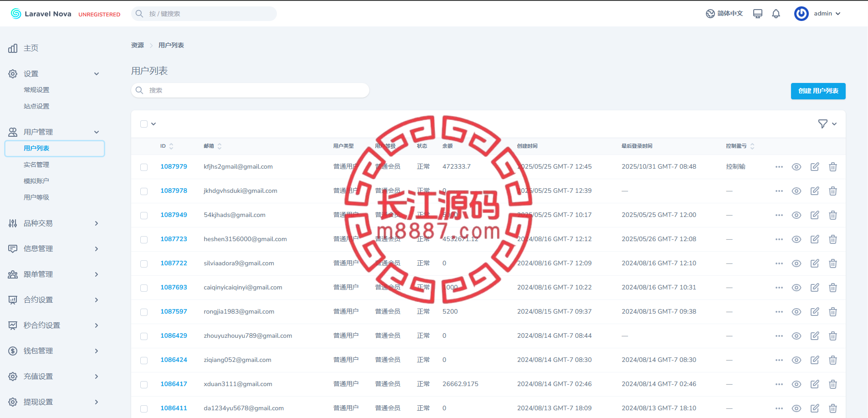Image resolution: width=868 pixels, height=418 pixels.
Task: Open user ID 1086417 link
Action: tap(174, 384)
